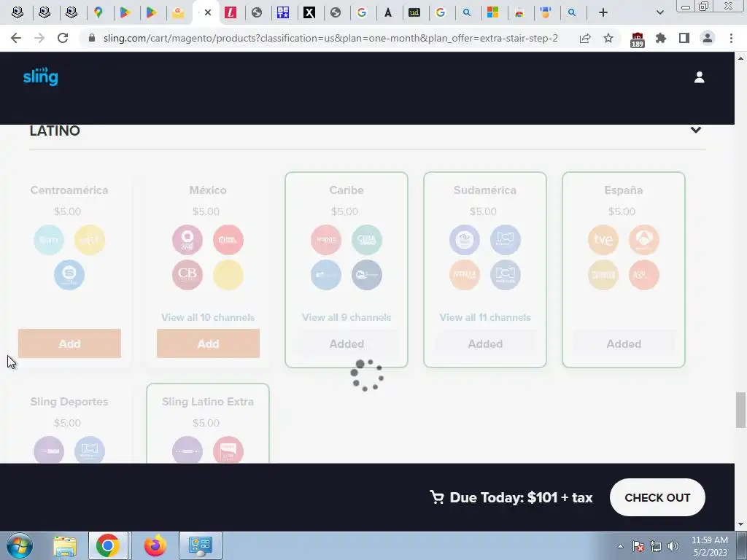
Task: Add the Centroamérica package
Action: pyautogui.click(x=69, y=343)
